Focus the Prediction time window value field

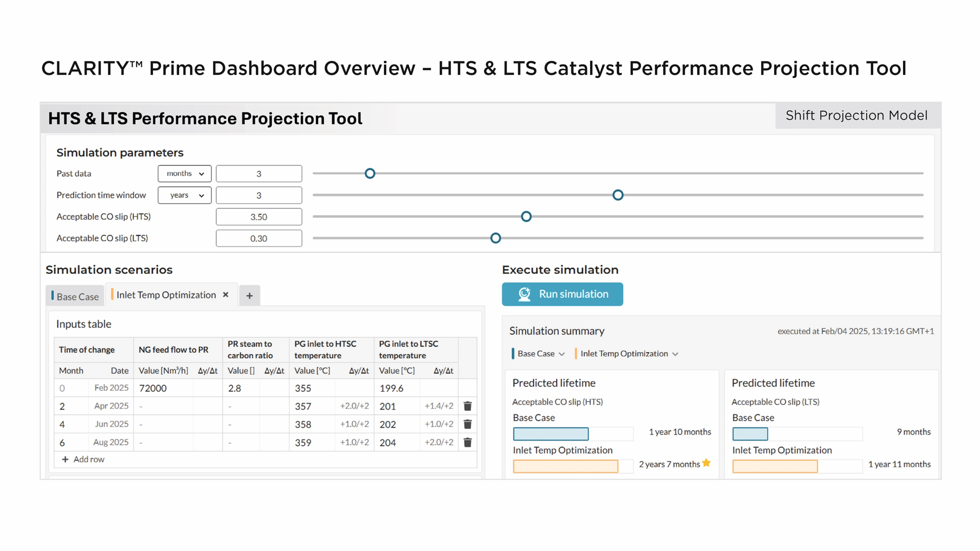tap(259, 195)
